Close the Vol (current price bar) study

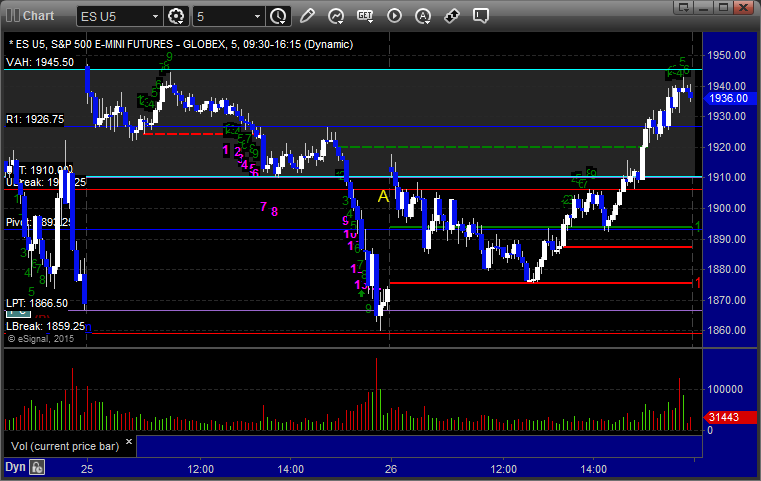click(129, 442)
